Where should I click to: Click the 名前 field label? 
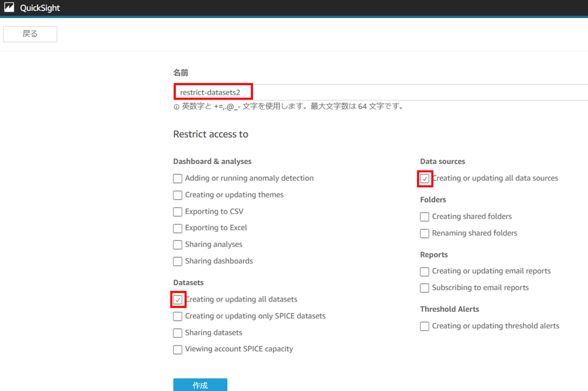[x=181, y=73]
